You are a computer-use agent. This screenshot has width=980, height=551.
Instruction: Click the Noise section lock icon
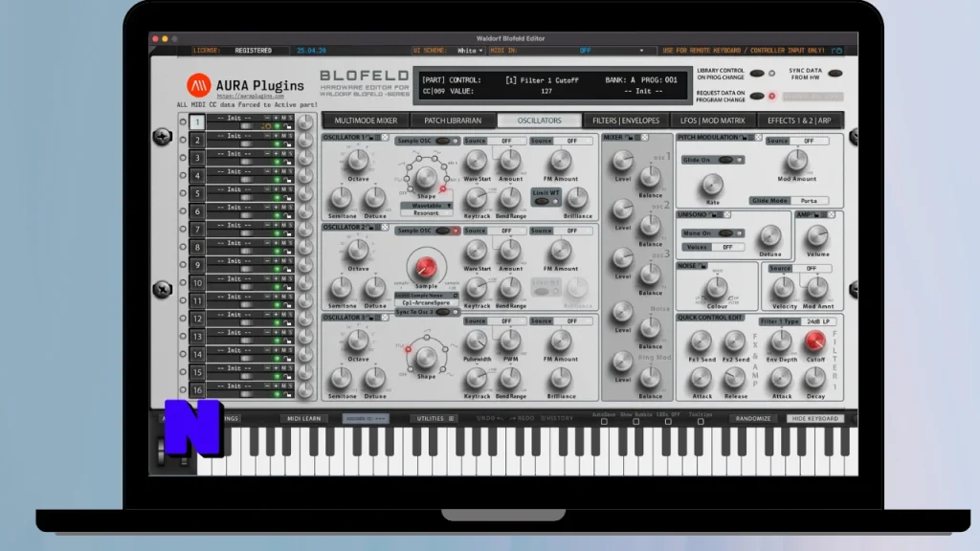click(x=703, y=266)
